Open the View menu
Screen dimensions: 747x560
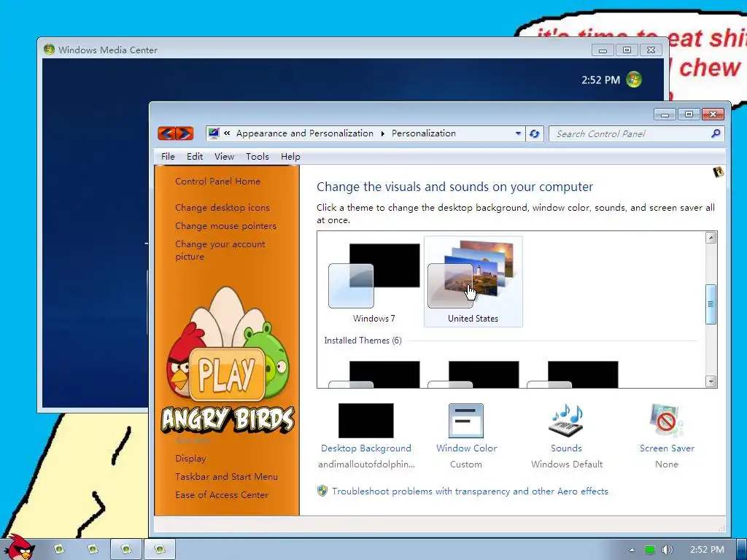pos(224,157)
